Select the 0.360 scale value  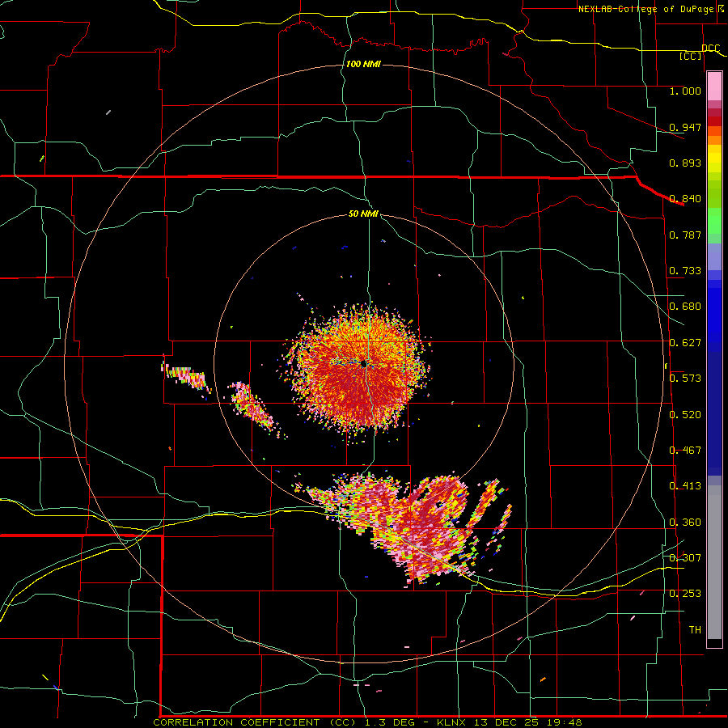(x=685, y=523)
